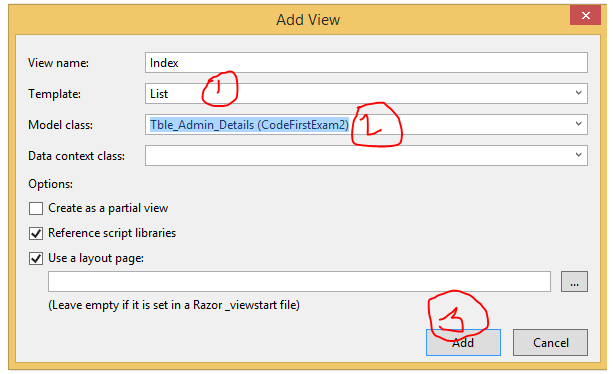Browse layout page with ellipsis button

click(574, 281)
